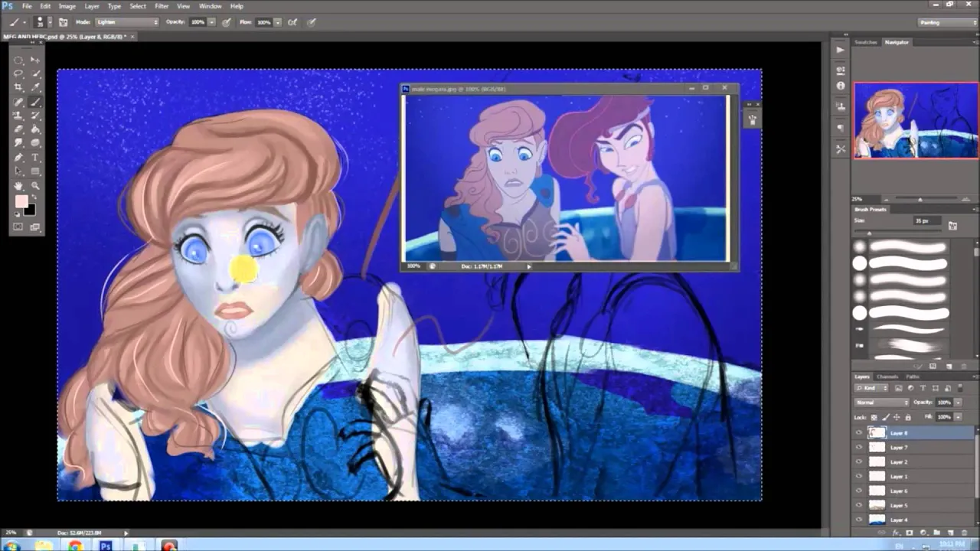
Task: Select the Paint Bucket tool
Action: (x=35, y=129)
